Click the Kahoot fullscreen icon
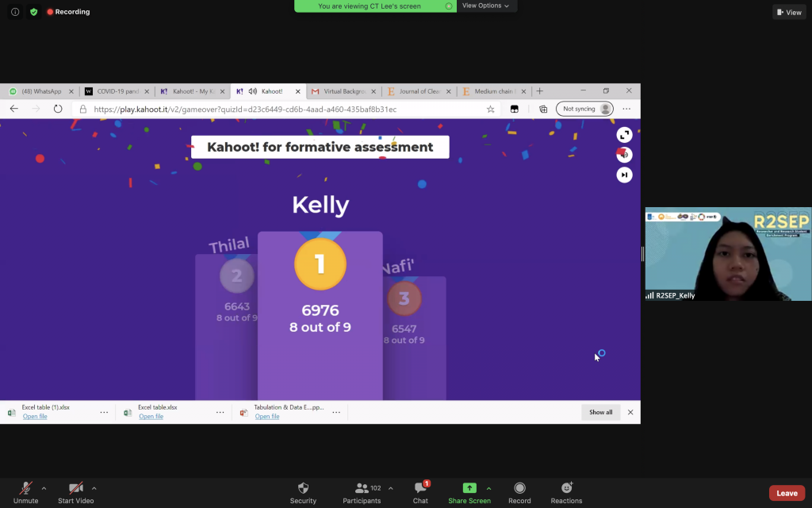Screen dimensions: 812x508 [x=624, y=135]
